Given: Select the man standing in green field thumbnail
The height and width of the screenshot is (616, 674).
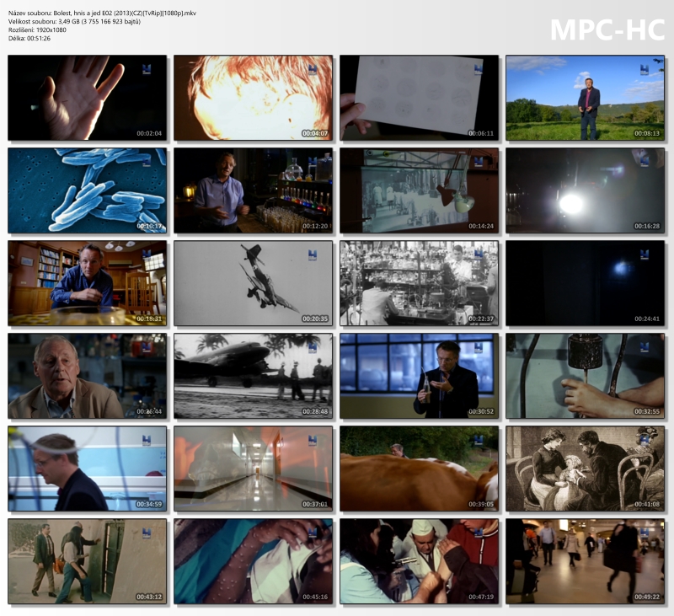Looking at the screenshot, I should click(x=585, y=98).
